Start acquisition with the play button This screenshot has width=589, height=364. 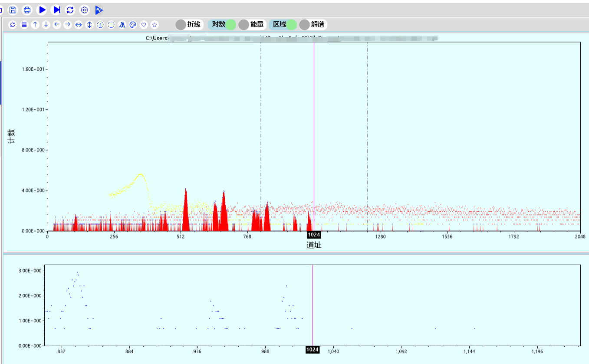tap(42, 10)
